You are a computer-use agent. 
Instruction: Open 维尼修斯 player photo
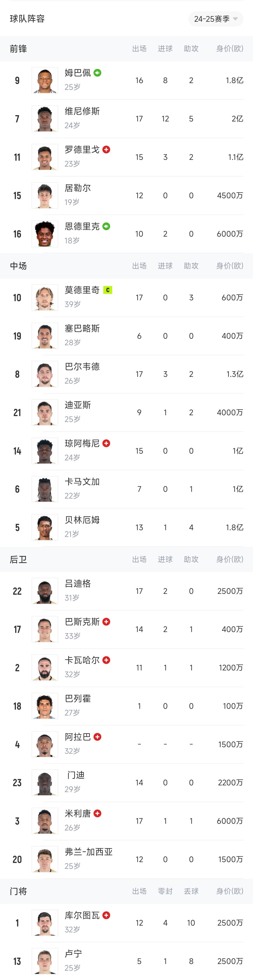tap(45, 119)
